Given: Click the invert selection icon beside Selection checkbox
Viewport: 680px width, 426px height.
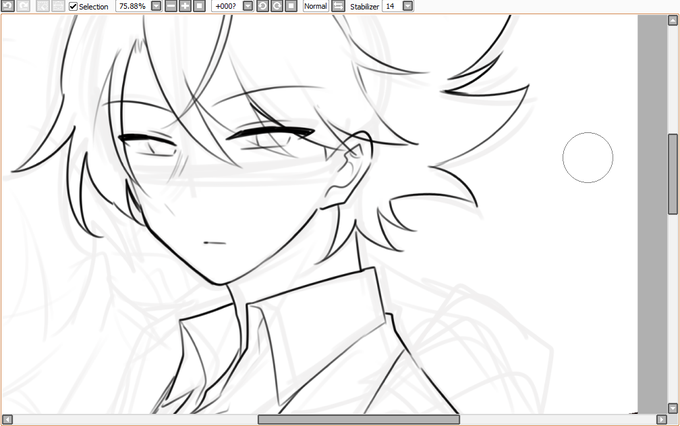Looking at the screenshot, I should [58, 6].
